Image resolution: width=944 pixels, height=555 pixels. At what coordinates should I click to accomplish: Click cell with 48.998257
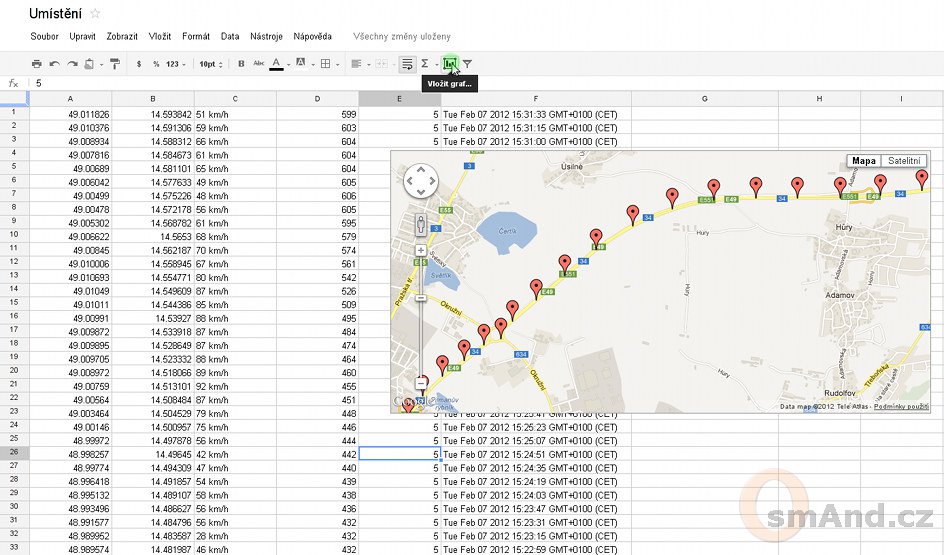[x=70, y=454]
